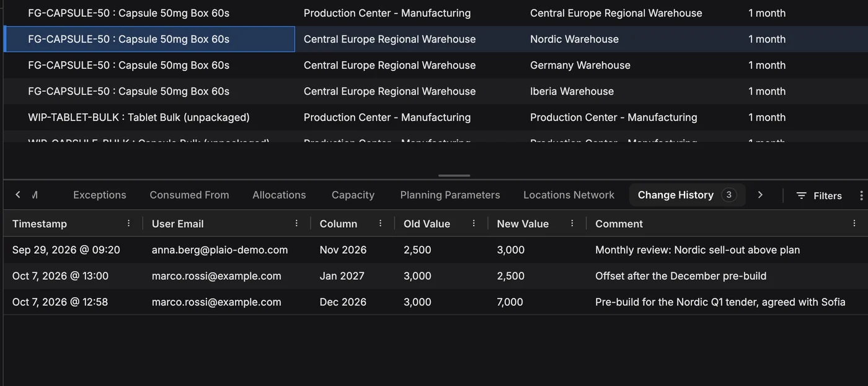Click the Oct 7, 2026 @ 13:00 timestamp
Viewport: 868px width, 386px height.
click(60, 276)
